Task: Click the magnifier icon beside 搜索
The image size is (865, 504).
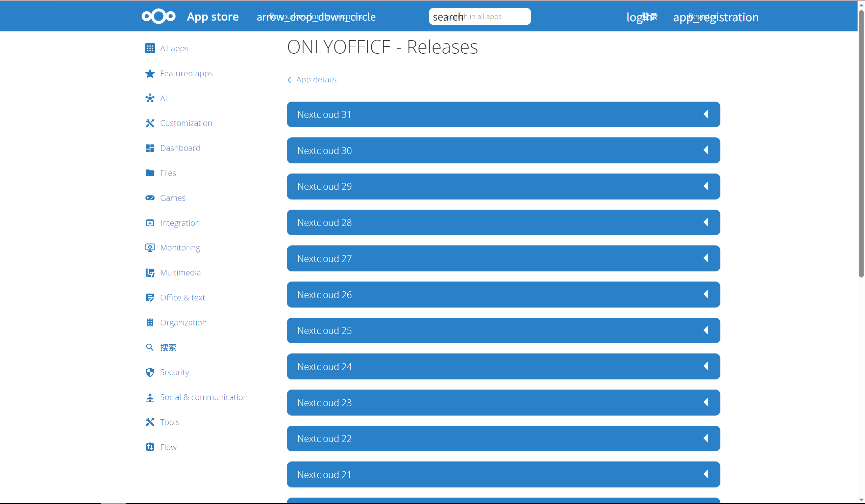Action: (150, 347)
